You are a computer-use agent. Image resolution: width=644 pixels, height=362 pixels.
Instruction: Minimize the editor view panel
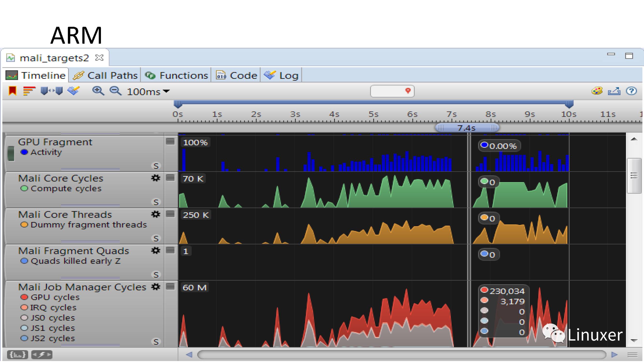pos(611,54)
